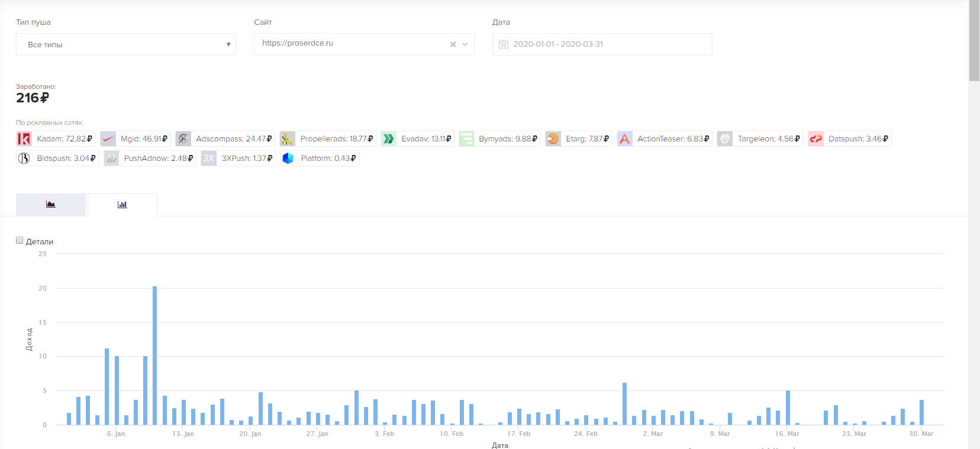The width and height of the screenshot is (980, 449).
Task: Click the Platform: 0.43₽ earnings label
Action: point(328,159)
